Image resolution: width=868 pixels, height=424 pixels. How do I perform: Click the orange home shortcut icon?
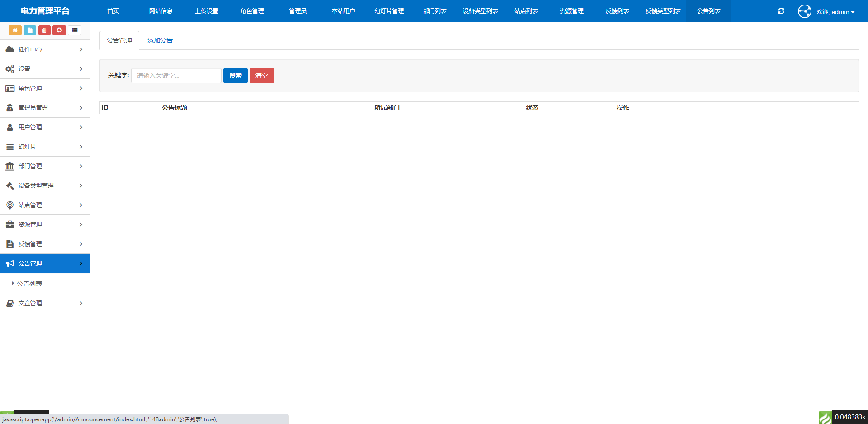(15, 30)
